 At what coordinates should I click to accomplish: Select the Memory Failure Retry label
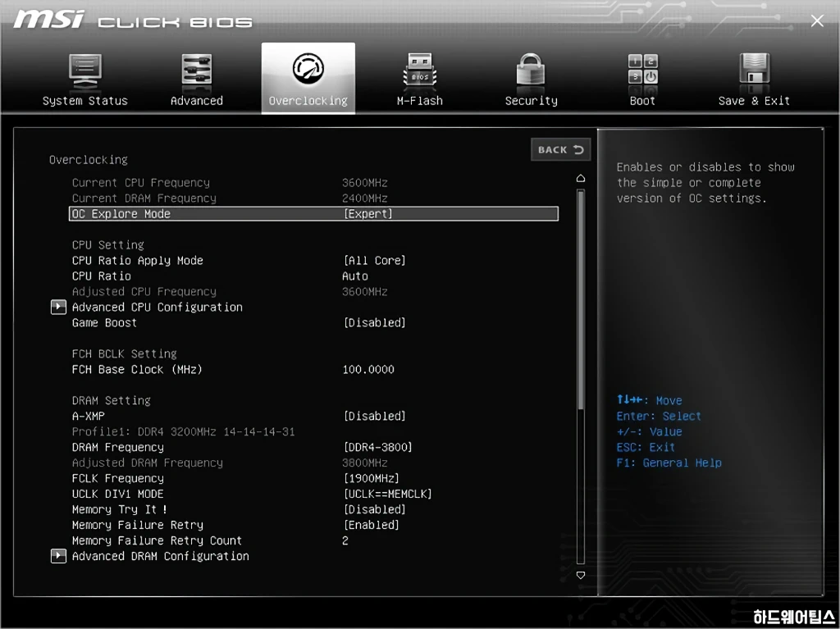click(138, 525)
